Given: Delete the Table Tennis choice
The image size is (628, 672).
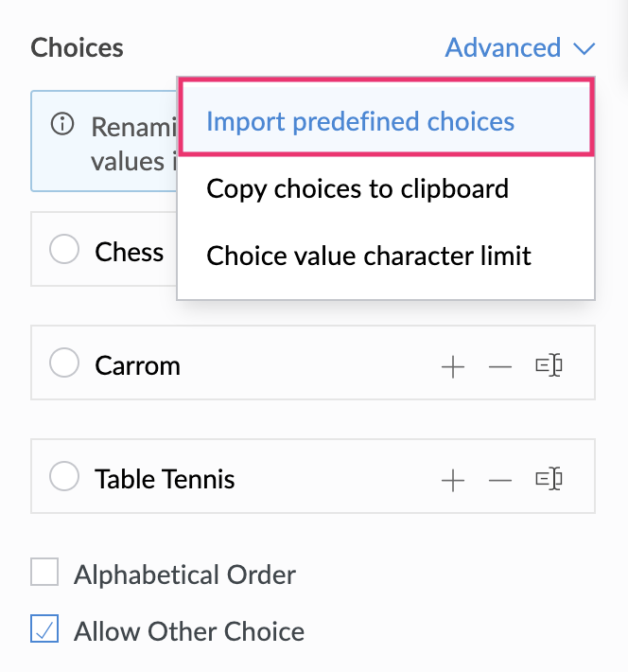Looking at the screenshot, I should coord(499,480).
